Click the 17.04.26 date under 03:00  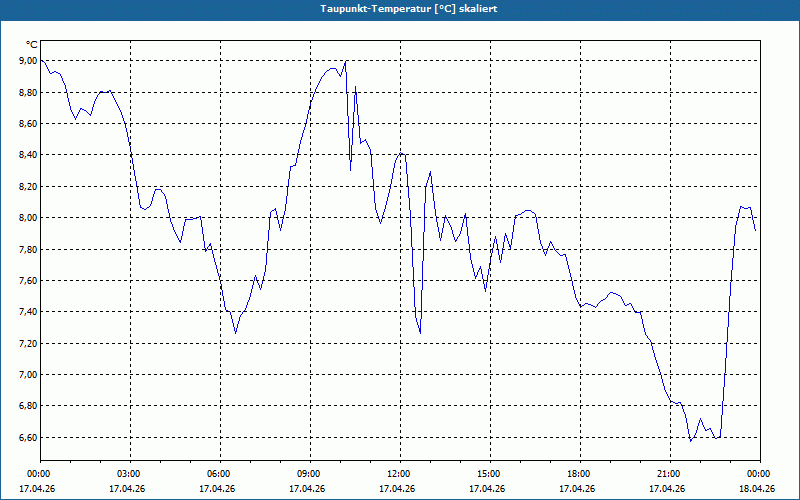[x=127, y=488]
